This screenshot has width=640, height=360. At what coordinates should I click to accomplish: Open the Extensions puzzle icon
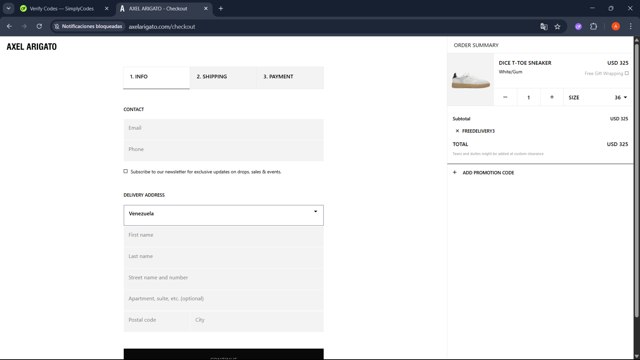(593, 27)
